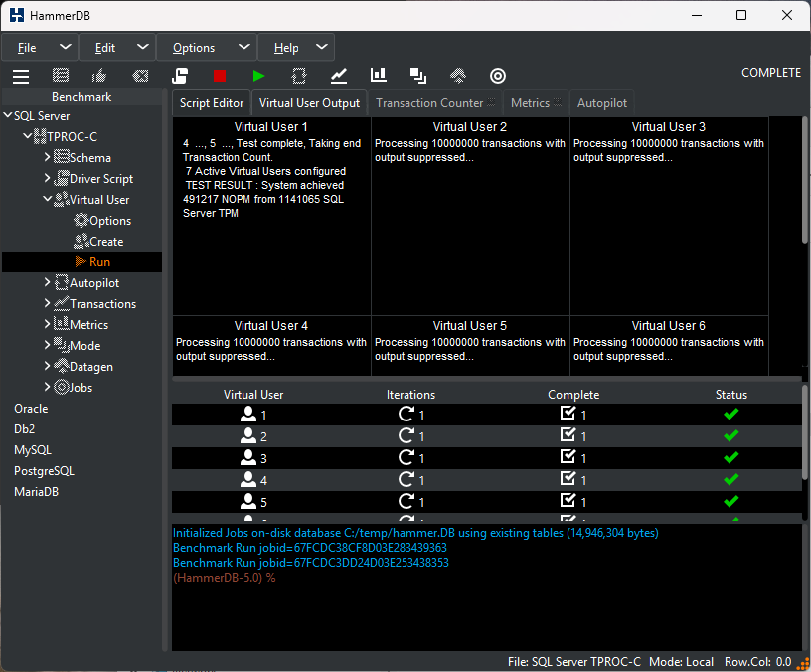Expand the Jobs tree node
The image size is (811, 672).
(x=48, y=387)
